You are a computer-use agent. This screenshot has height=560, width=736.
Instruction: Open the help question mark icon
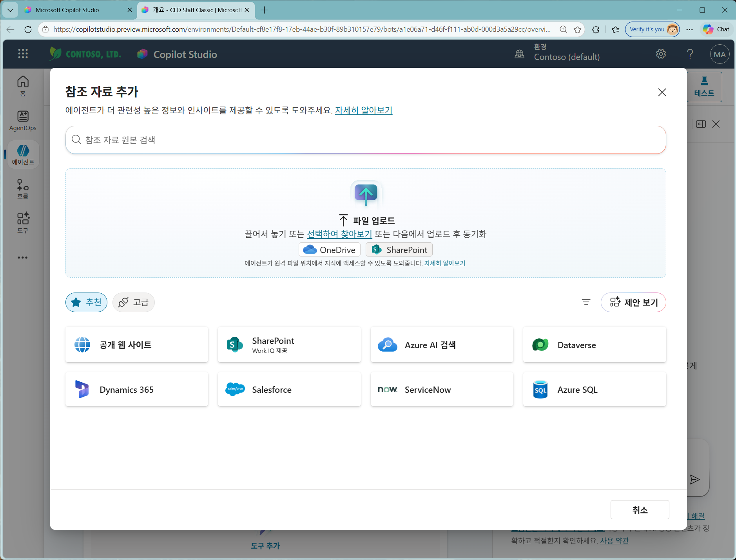click(690, 54)
